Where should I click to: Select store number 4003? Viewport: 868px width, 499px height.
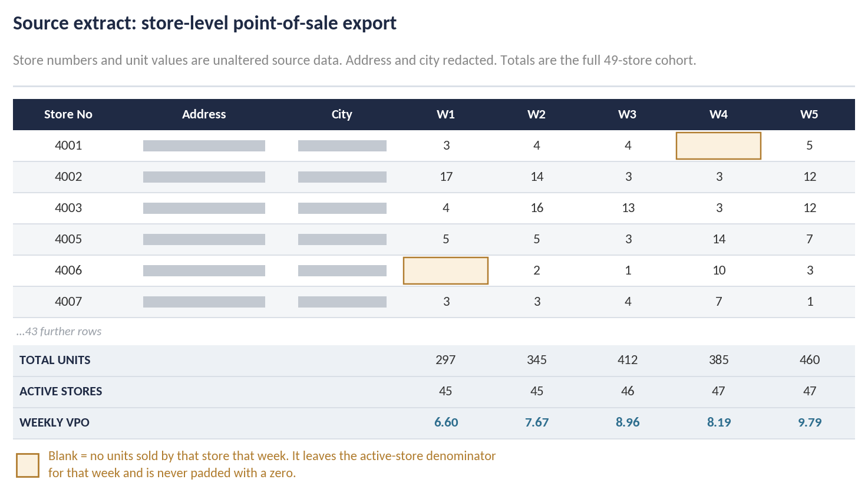68,208
